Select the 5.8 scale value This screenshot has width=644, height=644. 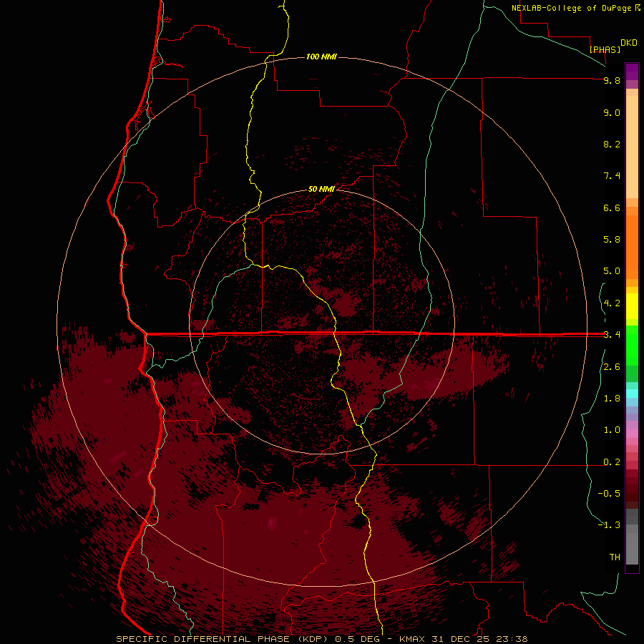[x=612, y=240]
